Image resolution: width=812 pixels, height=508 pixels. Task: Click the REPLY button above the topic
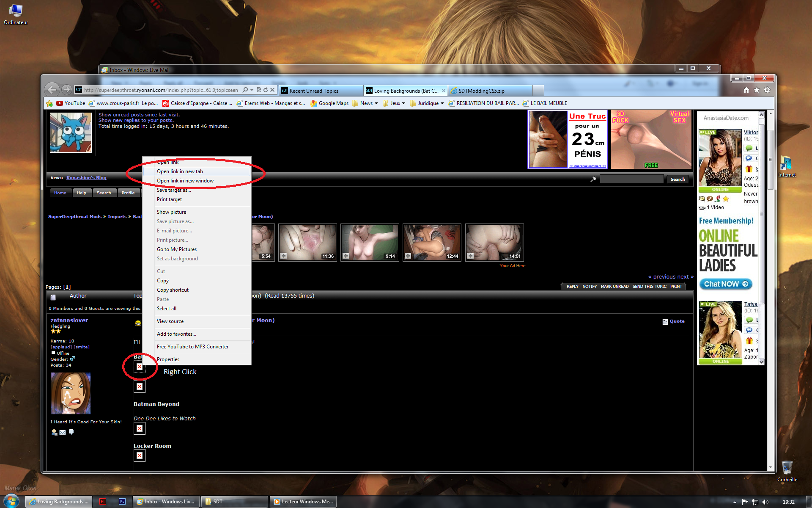click(x=572, y=287)
